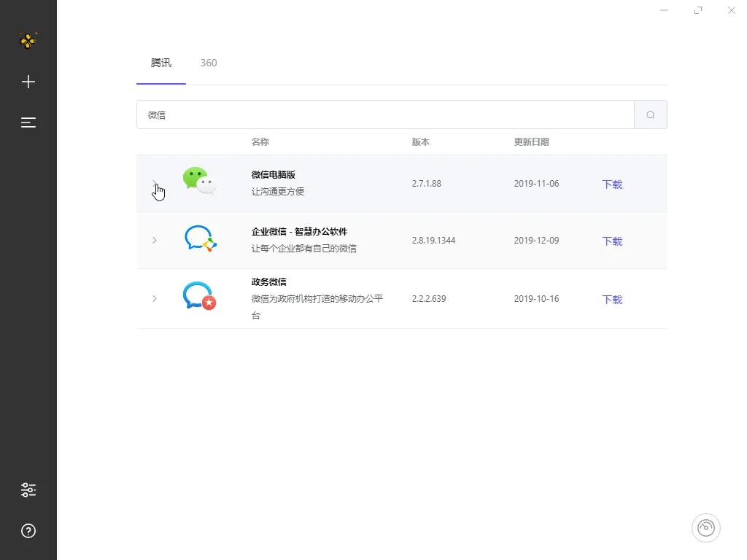Expand details for 微信电脑版
747x560 pixels.
pyautogui.click(x=155, y=183)
